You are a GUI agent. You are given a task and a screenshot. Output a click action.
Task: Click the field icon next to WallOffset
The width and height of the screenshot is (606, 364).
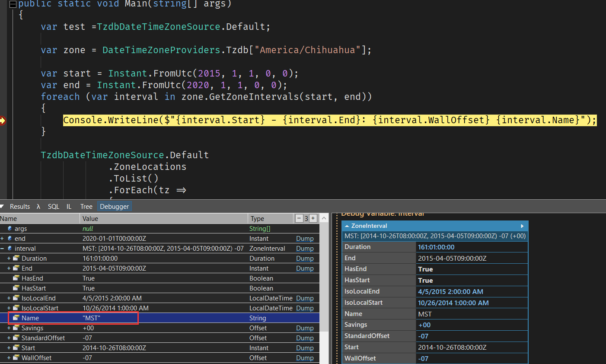16,358
